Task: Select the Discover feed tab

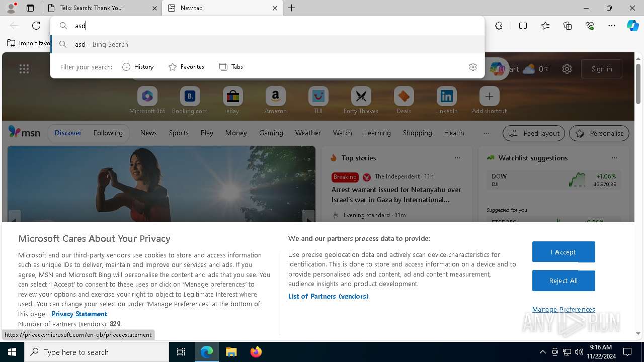Action: [x=68, y=133]
